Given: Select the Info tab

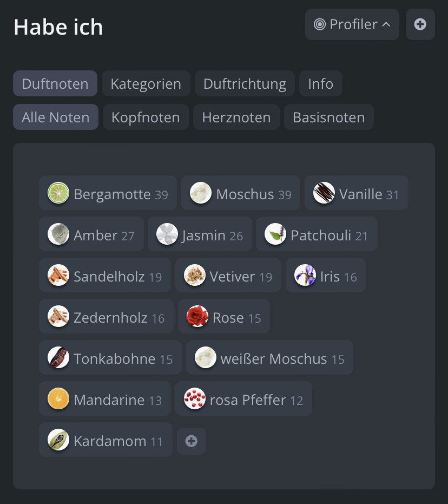Looking at the screenshot, I should point(320,83).
